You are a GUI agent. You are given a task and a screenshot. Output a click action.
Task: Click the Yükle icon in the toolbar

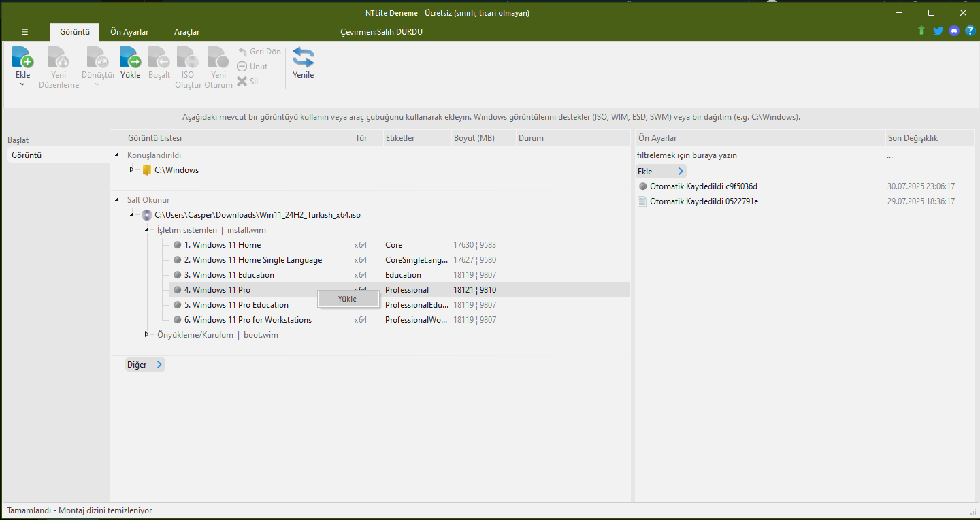(130, 57)
